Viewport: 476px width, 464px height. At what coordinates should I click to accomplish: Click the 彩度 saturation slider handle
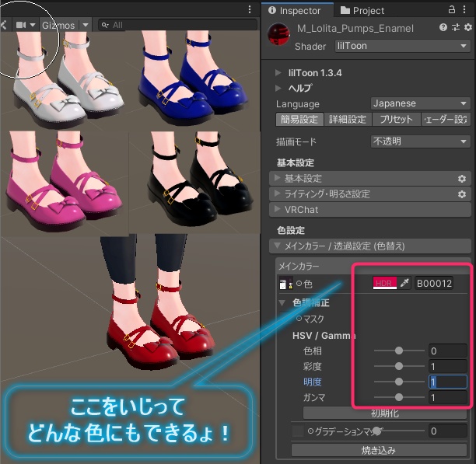click(399, 366)
